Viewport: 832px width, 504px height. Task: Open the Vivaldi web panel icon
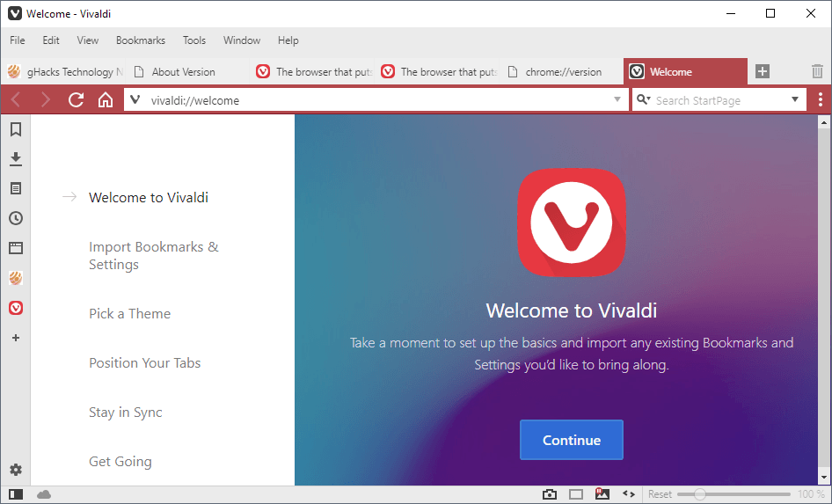click(16, 308)
